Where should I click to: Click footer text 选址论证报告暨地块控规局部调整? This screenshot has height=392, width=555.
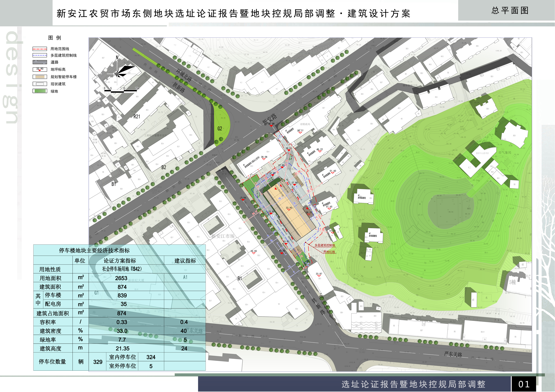pyautogui.click(x=414, y=384)
